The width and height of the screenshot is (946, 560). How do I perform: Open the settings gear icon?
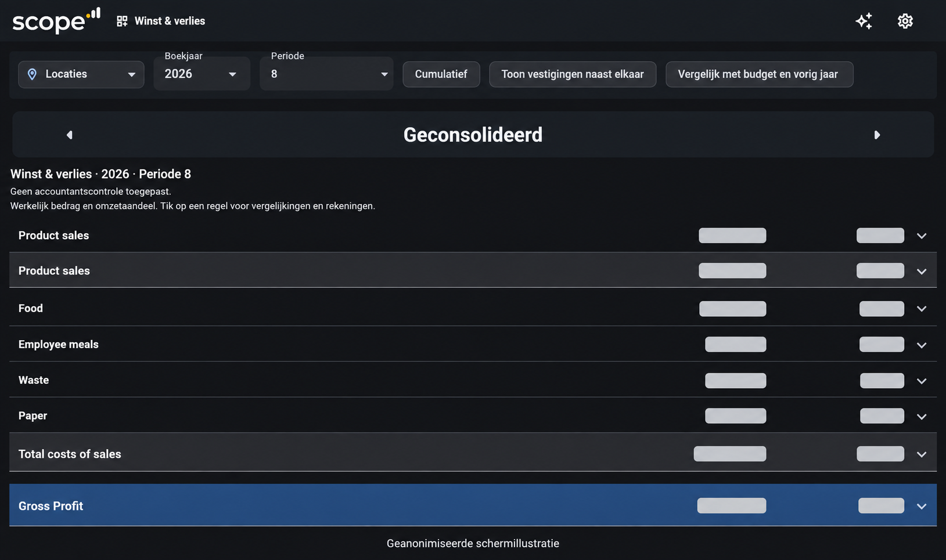(905, 21)
